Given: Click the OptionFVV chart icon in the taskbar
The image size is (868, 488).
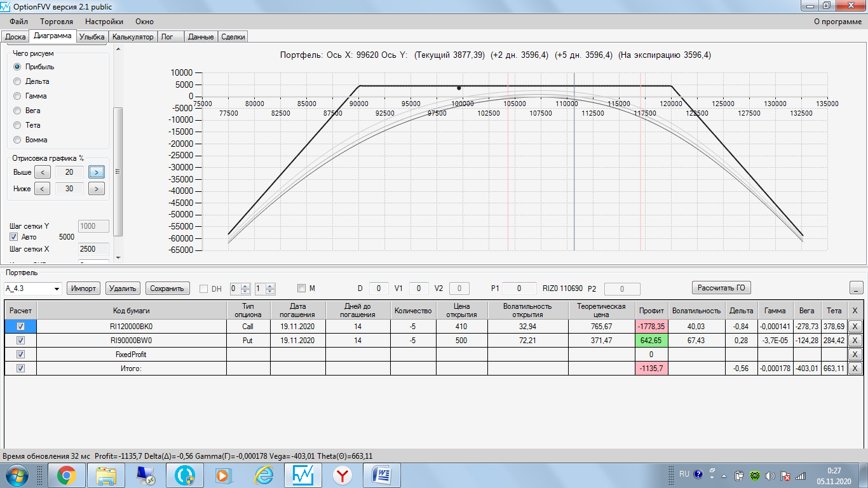Looking at the screenshot, I should pyautogui.click(x=302, y=475).
